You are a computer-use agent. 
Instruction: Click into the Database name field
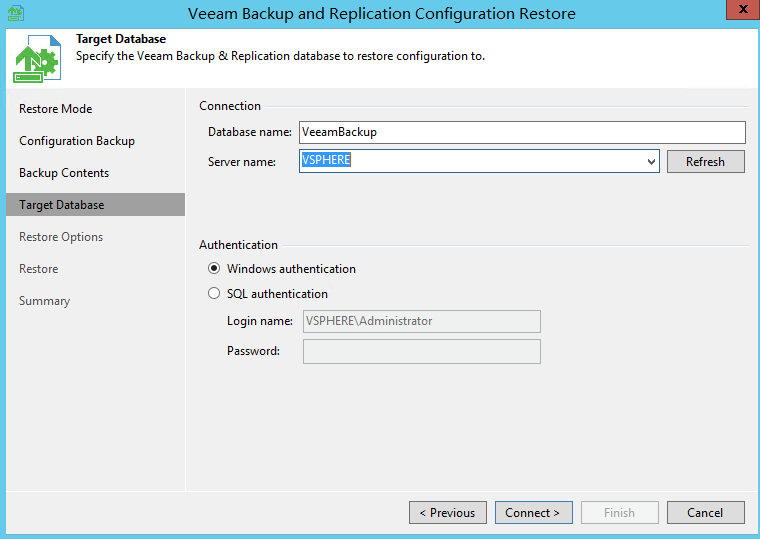click(522, 132)
